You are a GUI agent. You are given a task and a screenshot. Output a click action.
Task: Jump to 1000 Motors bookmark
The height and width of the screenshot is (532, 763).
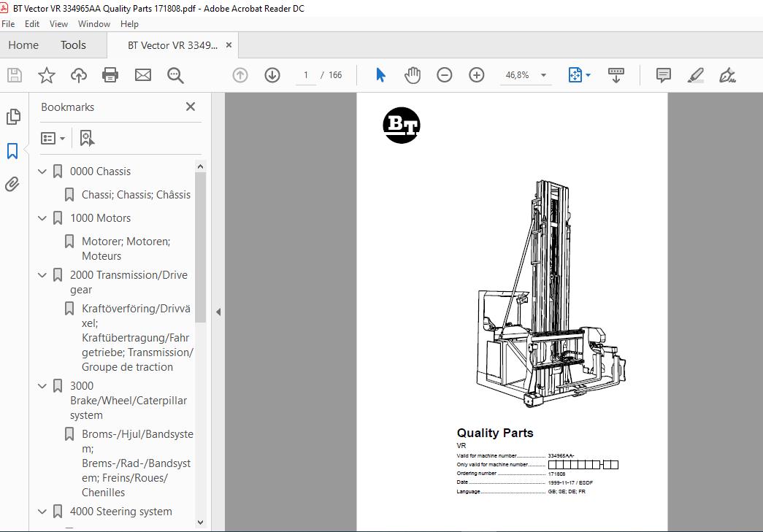tap(100, 218)
